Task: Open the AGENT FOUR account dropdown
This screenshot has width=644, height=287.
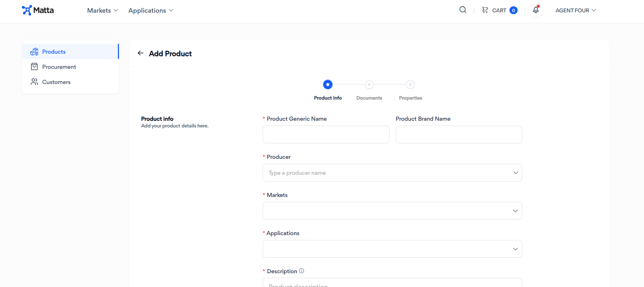Action: click(576, 10)
